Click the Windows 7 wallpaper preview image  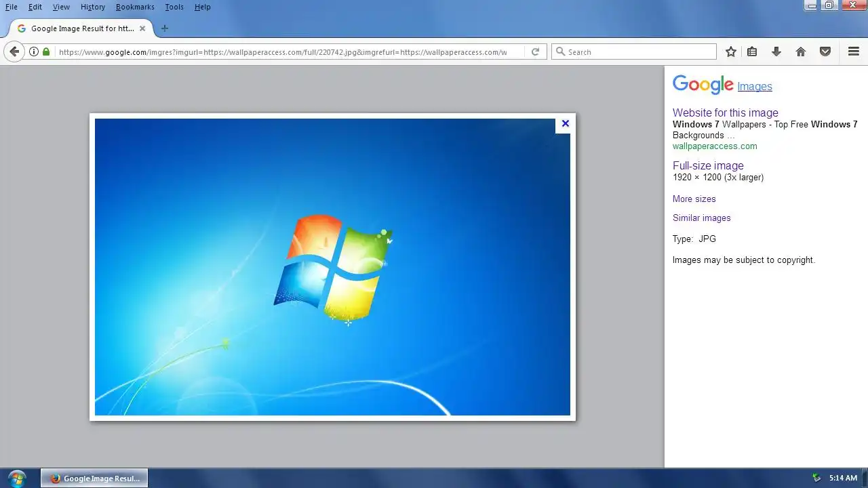click(332, 267)
